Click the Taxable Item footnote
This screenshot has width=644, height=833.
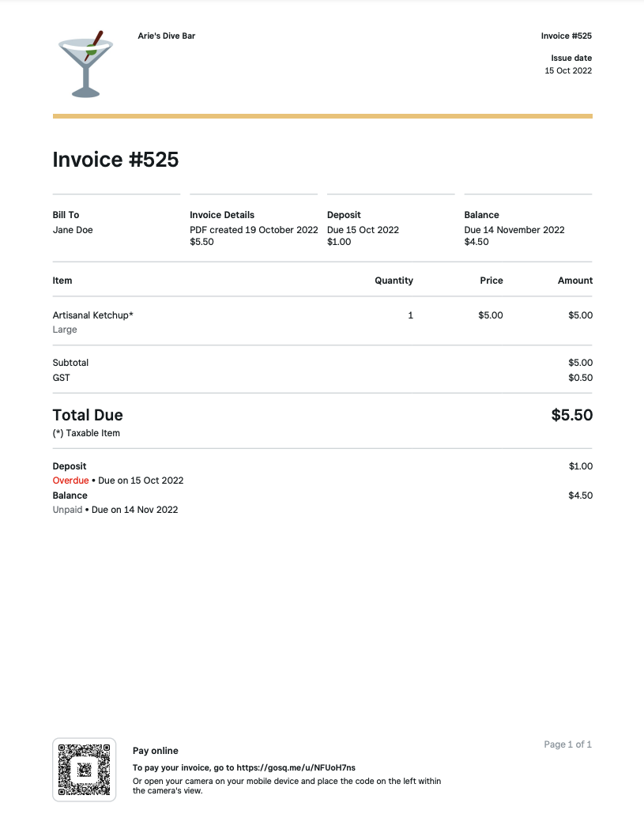[x=86, y=433]
